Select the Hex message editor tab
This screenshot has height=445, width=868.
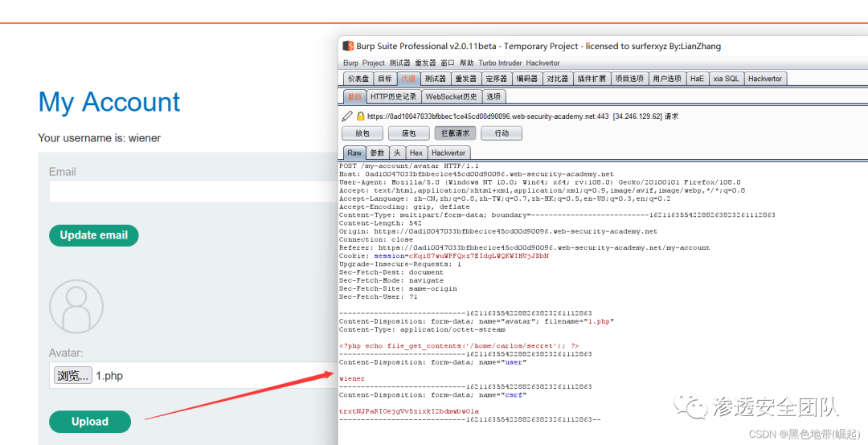coord(416,153)
